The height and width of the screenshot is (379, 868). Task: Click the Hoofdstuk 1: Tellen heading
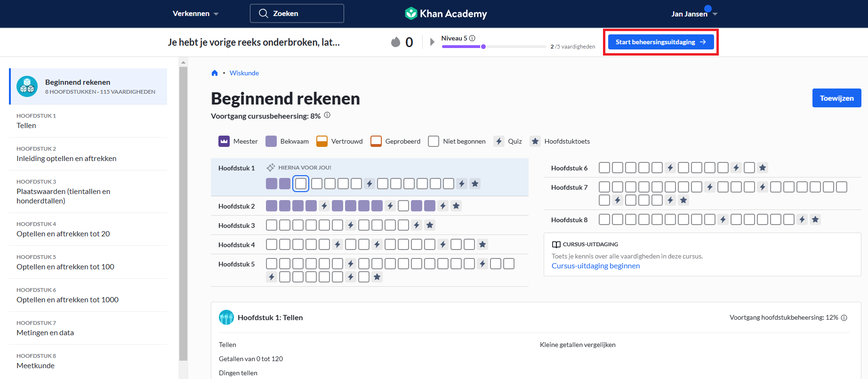270,317
